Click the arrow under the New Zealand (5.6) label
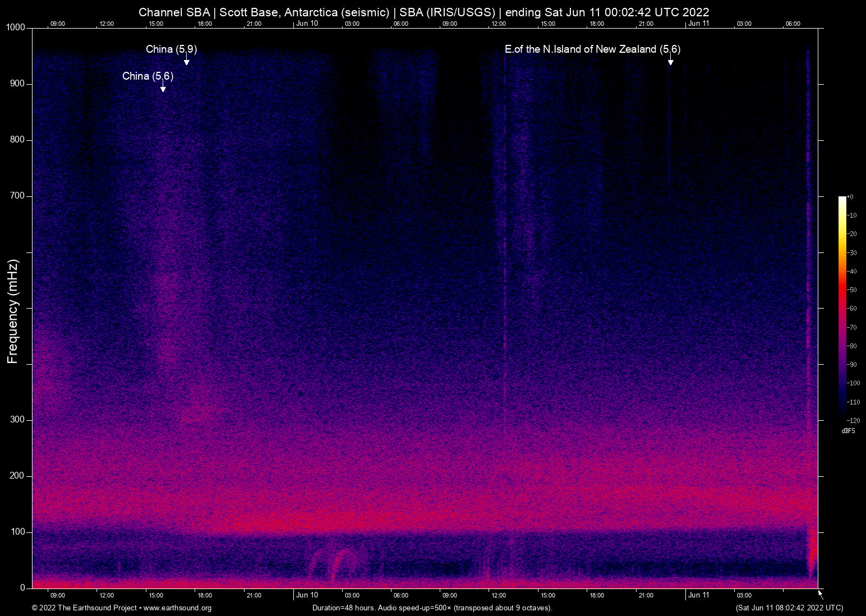This screenshot has height=616, width=866. point(670,61)
